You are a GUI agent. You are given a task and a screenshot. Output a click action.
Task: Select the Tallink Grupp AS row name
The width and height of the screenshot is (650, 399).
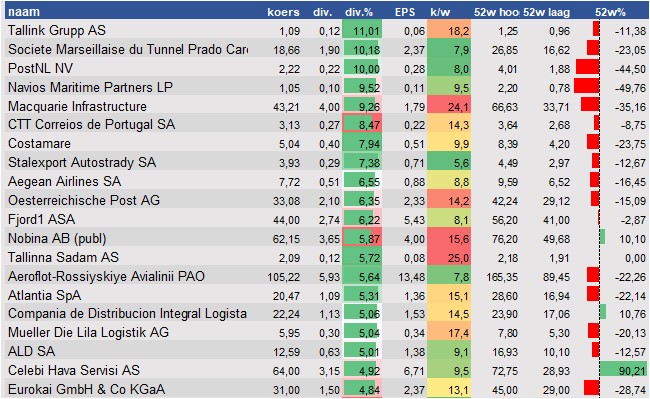[57, 30]
